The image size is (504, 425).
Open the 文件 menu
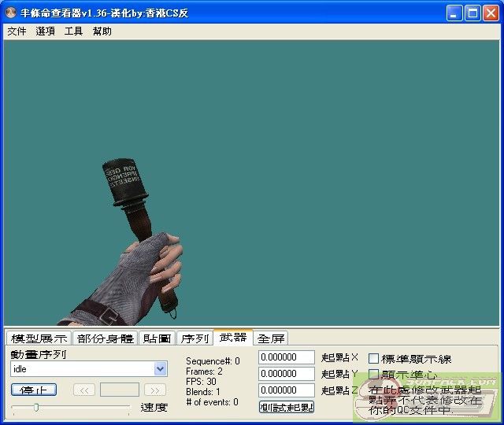[17, 31]
